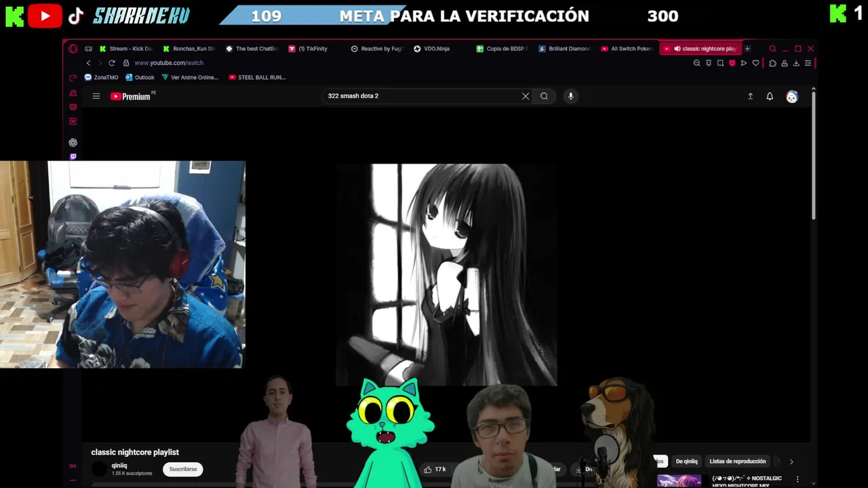Open the YouTube account avatar menu
This screenshot has height=488, width=868.
[791, 97]
